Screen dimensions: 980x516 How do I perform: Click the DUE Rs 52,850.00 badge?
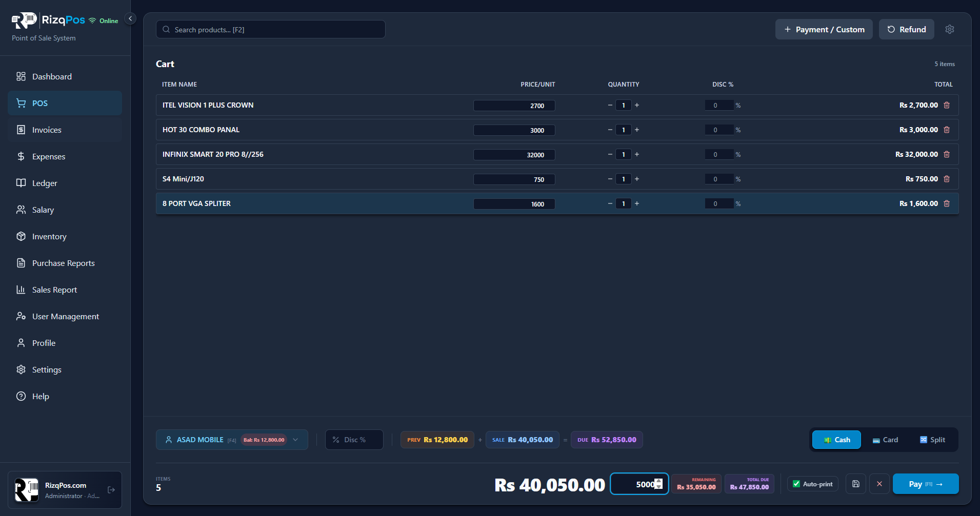607,440
